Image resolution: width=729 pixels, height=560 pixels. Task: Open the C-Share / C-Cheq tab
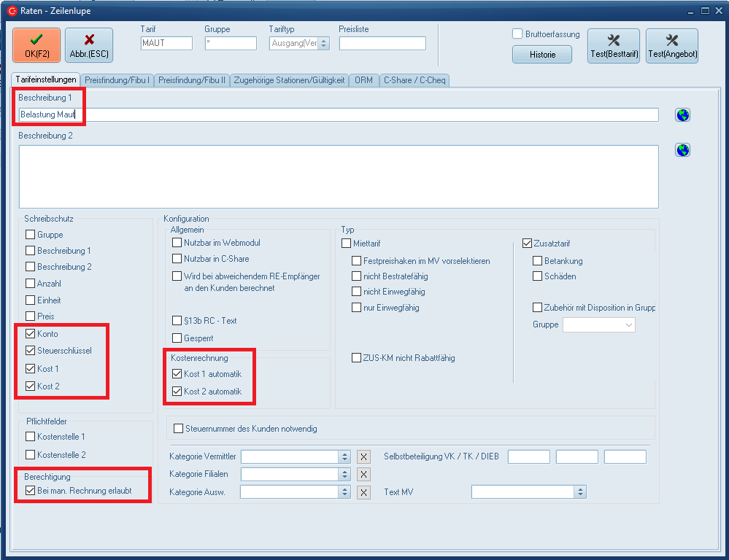(414, 80)
